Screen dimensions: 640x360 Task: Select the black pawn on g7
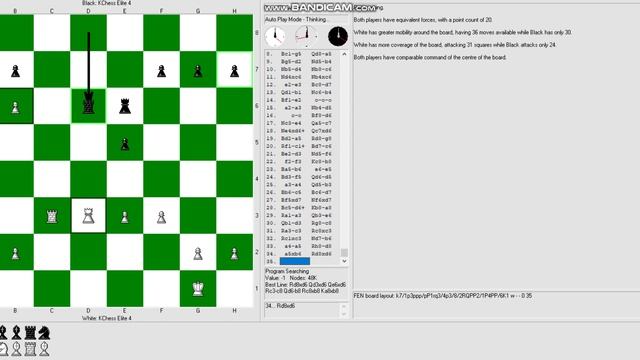tap(198, 71)
